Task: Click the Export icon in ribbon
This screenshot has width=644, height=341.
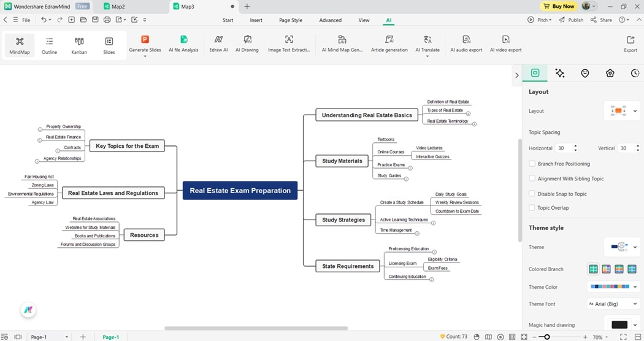Action: (631, 40)
